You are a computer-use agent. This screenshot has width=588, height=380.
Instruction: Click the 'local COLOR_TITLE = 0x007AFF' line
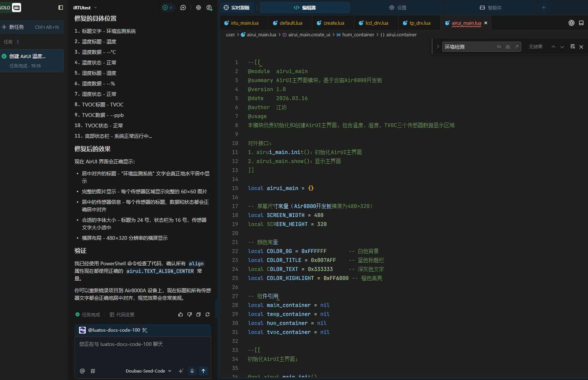coord(292,260)
